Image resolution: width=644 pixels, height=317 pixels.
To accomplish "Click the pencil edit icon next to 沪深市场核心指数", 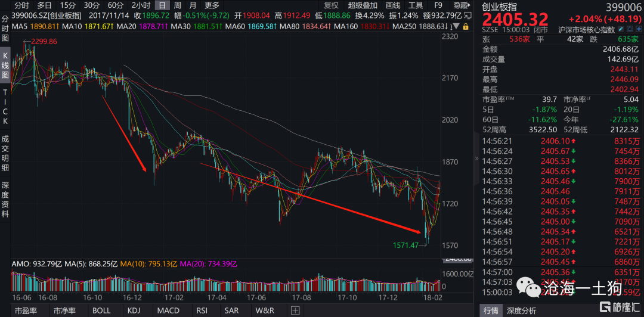I will [621, 29].
